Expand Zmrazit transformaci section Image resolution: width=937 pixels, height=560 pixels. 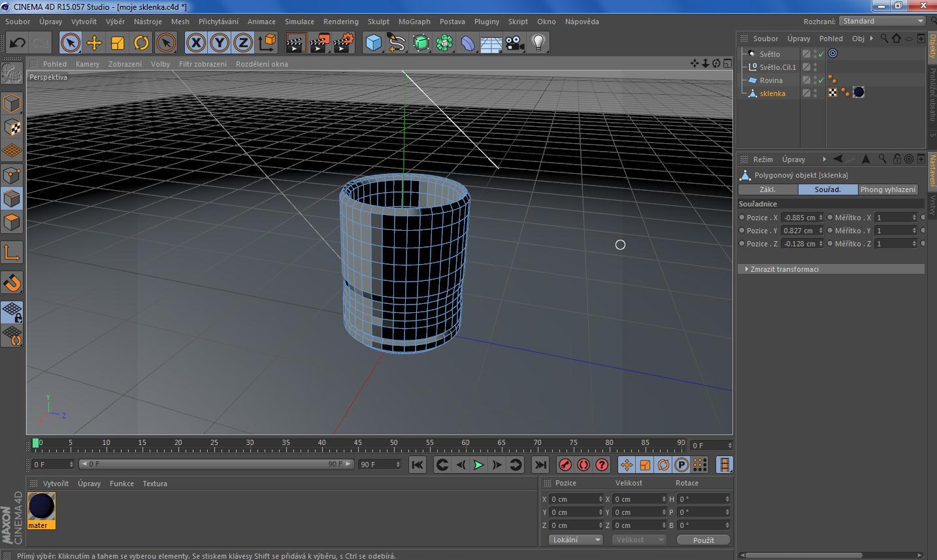point(784,269)
